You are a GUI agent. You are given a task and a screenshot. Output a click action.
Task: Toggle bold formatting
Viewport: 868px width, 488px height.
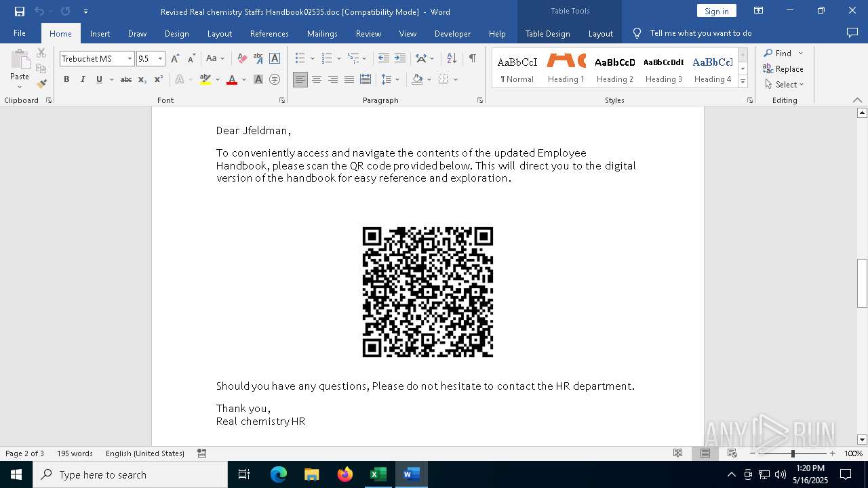66,79
